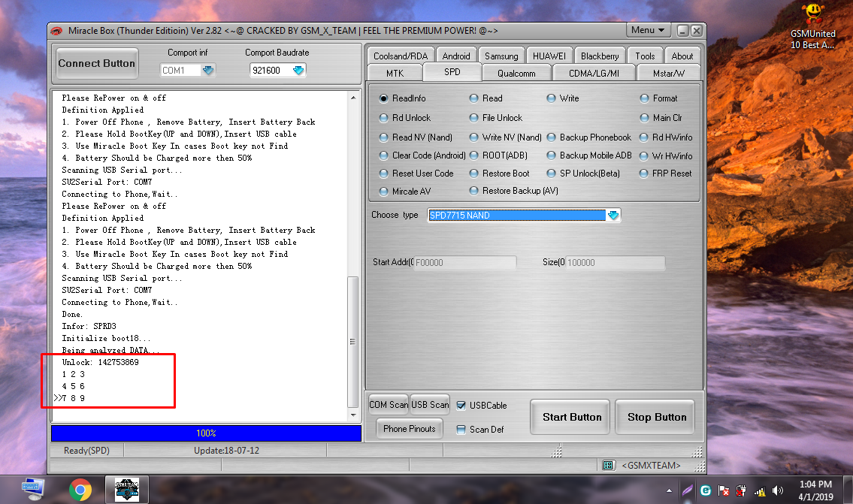Image resolution: width=853 pixels, height=504 pixels.
Task: Select the Write radio option
Action: pos(551,98)
